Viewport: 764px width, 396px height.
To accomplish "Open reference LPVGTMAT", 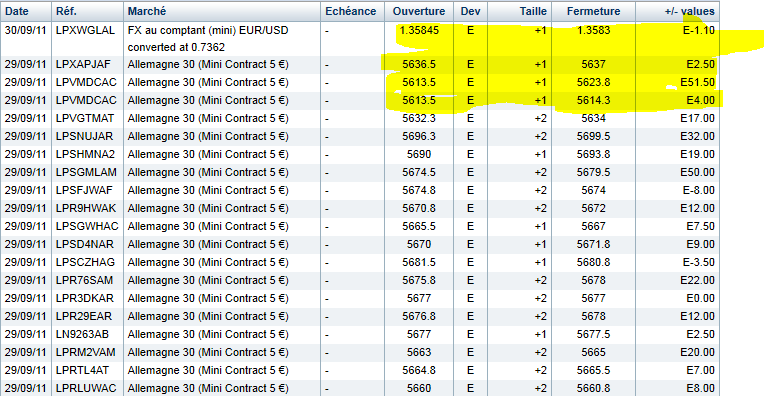I will (x=85, y=118).
